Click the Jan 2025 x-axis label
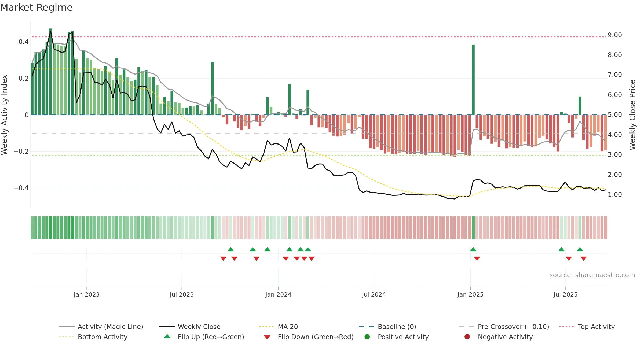 [470, 294]
